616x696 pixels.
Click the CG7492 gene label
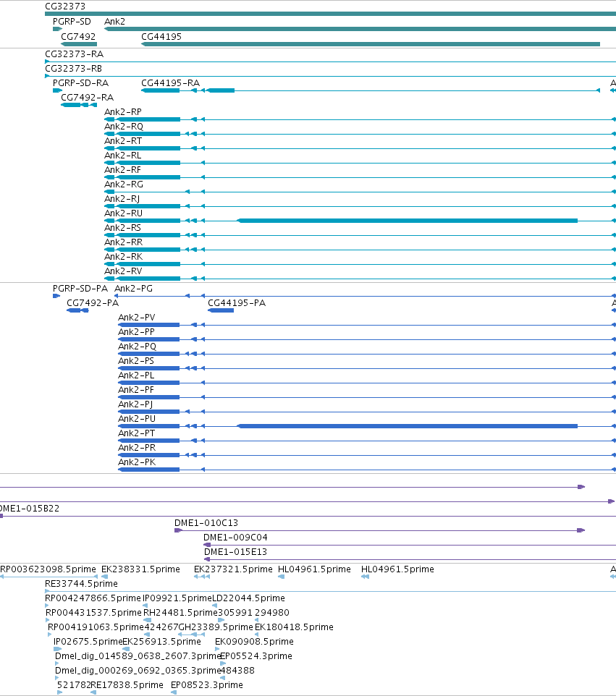[x=78, y=36]
